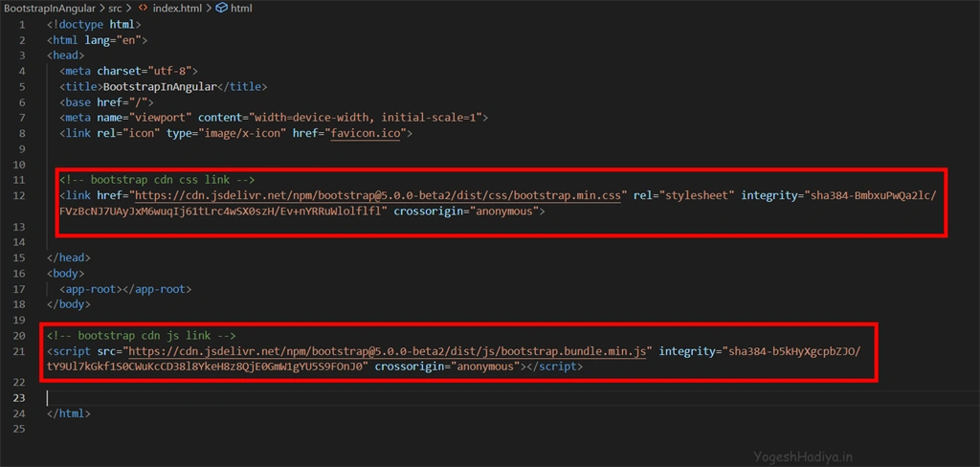Click line number 1 in gutter
This screenshot has height=467, width=980.
tap(22, 24)
